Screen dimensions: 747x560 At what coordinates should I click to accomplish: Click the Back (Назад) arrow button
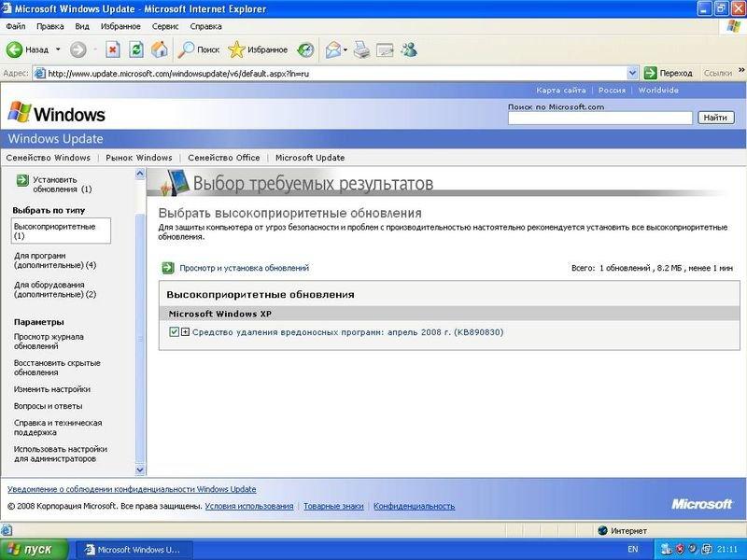[16, 49]
